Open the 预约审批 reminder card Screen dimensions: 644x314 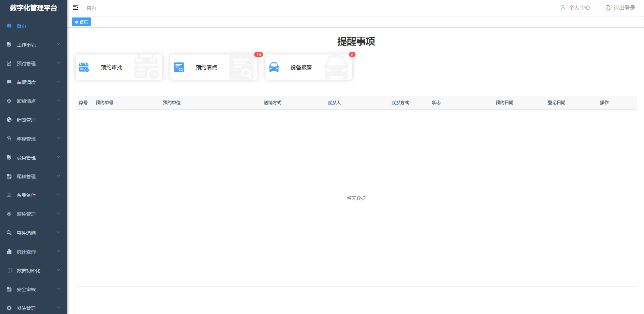point(119,67)
